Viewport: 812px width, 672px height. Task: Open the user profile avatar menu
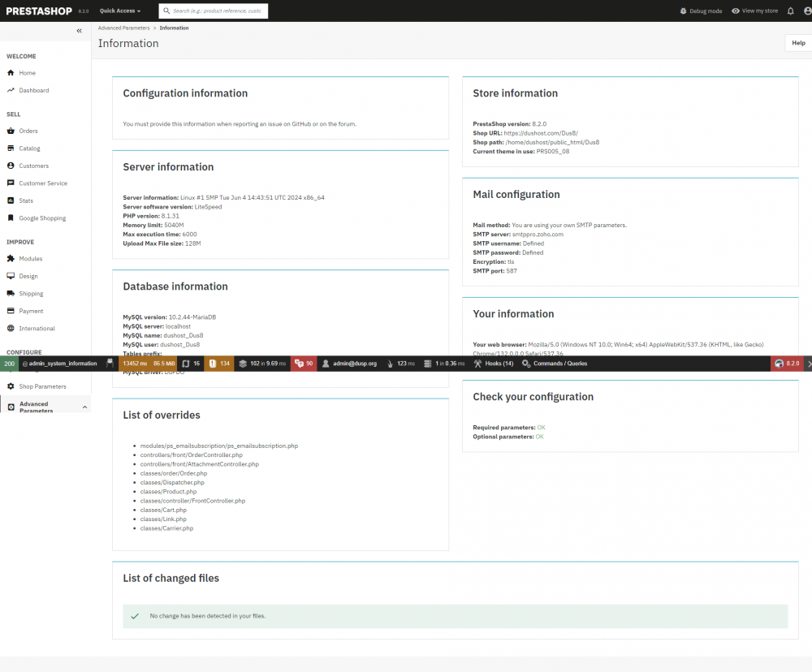(x=807, y=11)
